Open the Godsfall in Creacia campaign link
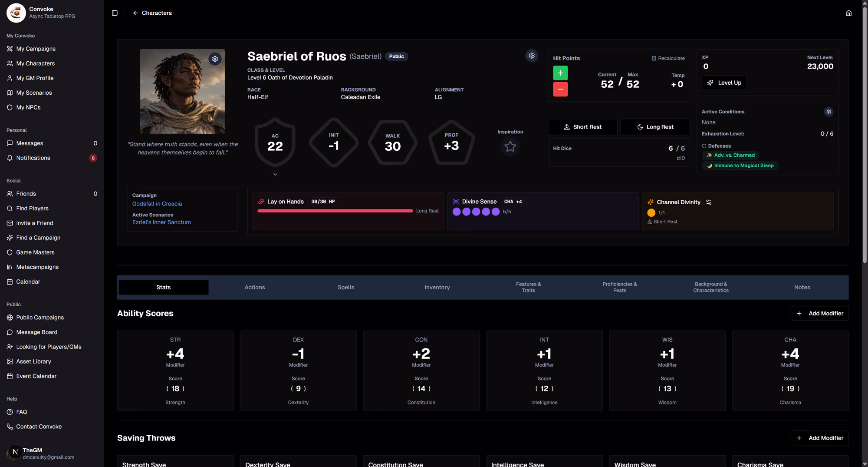Viewport: 868px width, 467px height. tap(157, 204)
